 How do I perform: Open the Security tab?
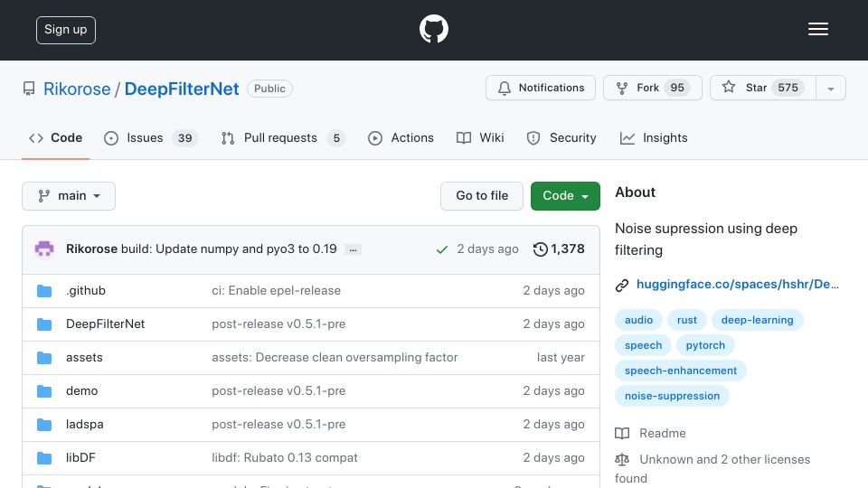point(561,137)
